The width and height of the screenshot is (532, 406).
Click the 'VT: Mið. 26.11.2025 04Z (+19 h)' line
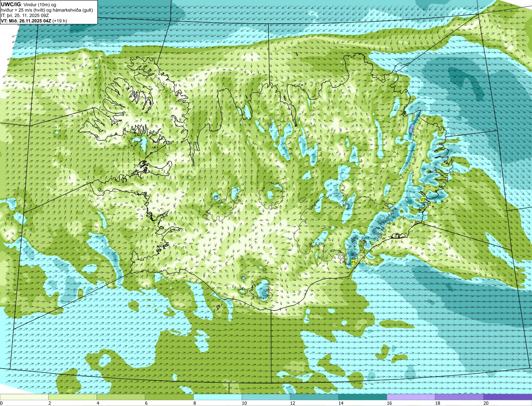click(x=34, y=21)
